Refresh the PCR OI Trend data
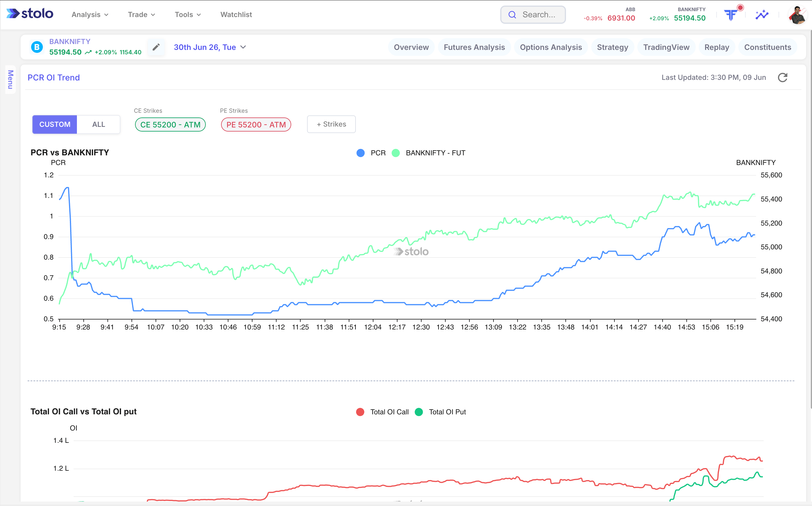The height and width of the screenshot is (508, 812). coord(782,78)
